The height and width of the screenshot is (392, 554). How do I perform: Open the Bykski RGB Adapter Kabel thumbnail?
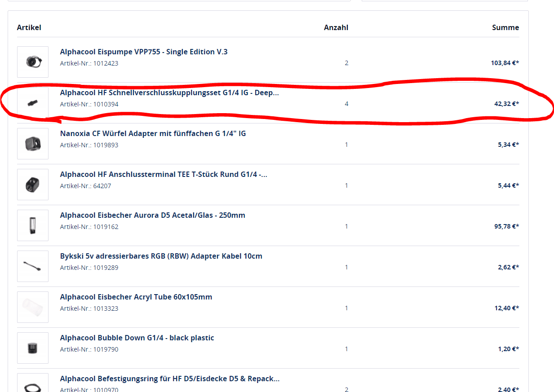point(33,266)
